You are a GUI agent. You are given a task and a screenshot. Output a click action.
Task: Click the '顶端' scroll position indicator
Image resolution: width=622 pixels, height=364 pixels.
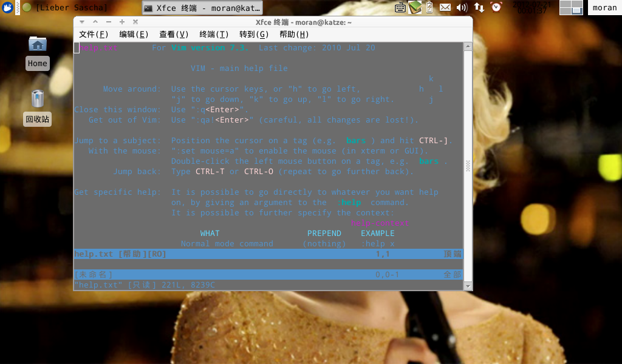coord(453,254)
